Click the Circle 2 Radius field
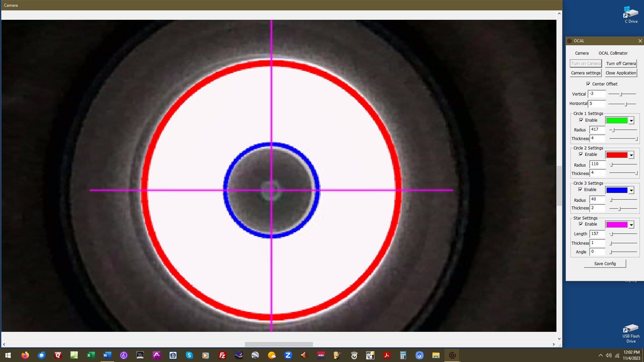 [x=598, y=164]
